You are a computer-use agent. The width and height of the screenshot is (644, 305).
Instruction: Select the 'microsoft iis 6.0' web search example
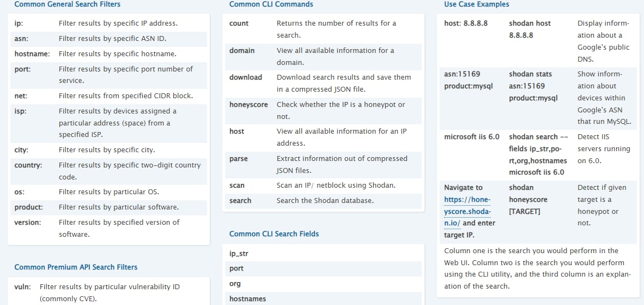tap(471, 137)
